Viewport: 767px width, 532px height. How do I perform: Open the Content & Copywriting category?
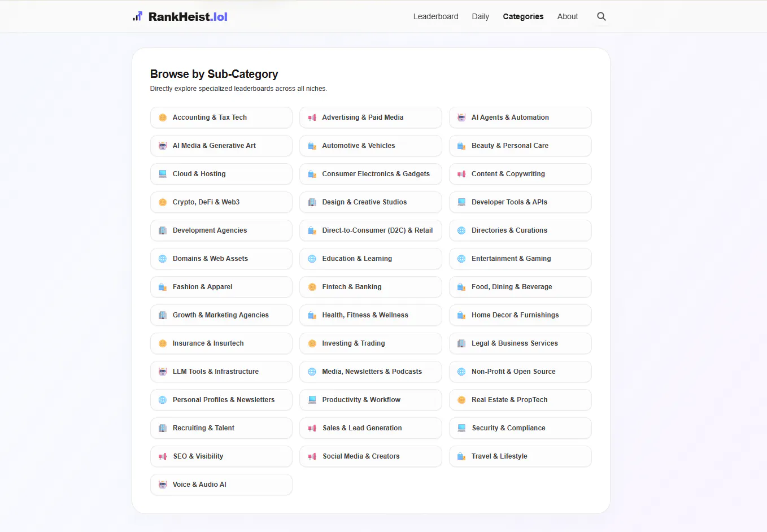(x=520, y=174)
